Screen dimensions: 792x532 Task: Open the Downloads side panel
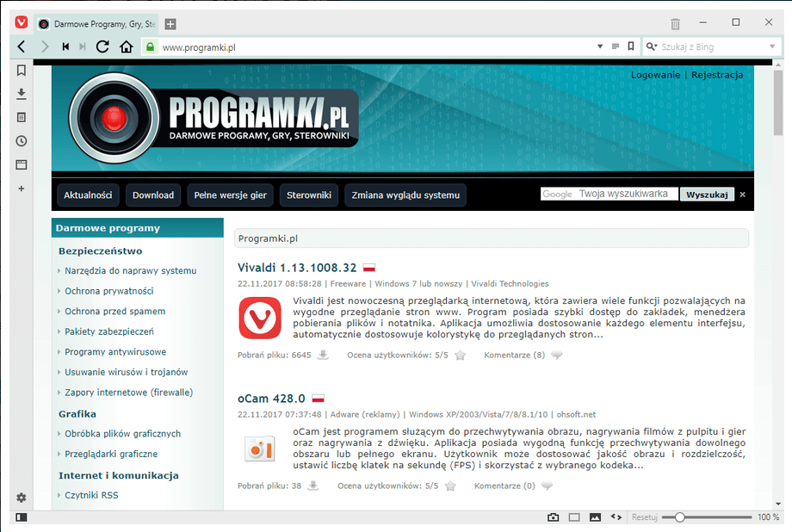click(22, 94)
